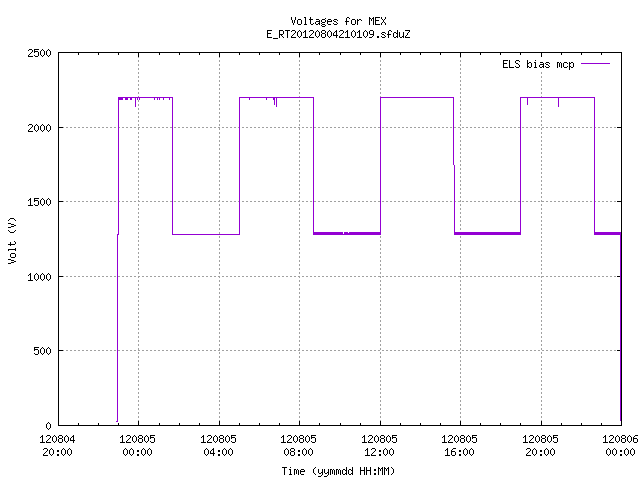Image resolution: width=640 pixels, height=480 pixels.
Task: Click the y-axis value 1000
Action: point(39,277)
